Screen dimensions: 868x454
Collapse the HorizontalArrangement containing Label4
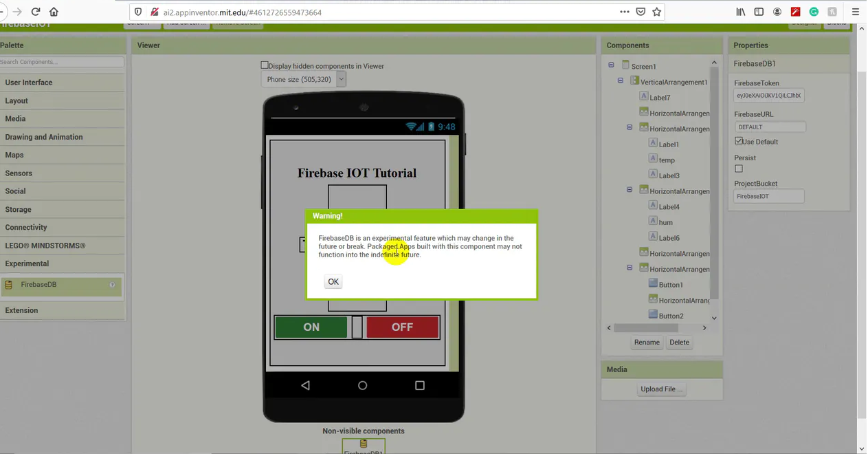pyautogui.click(x=630, y=190)
